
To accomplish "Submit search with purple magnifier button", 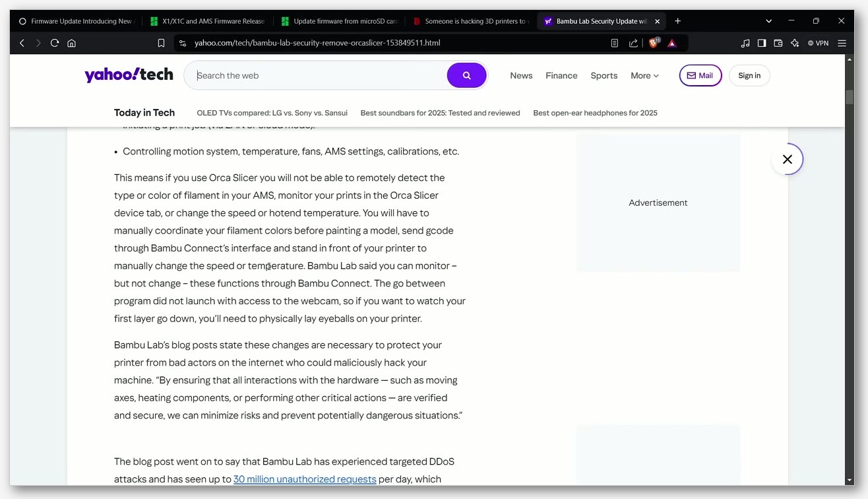I will [x=466, y=75].
